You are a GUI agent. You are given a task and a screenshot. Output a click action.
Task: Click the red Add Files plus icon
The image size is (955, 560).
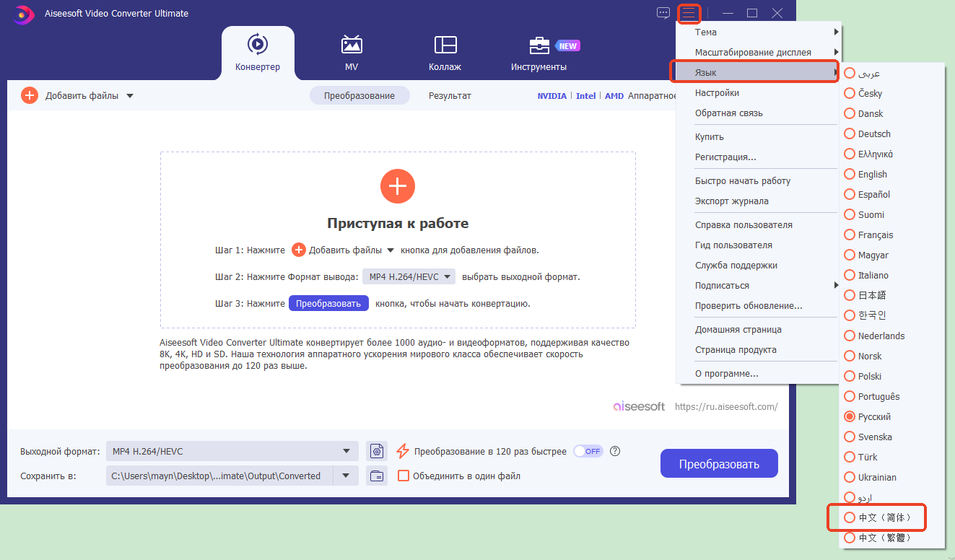[29, 95]
